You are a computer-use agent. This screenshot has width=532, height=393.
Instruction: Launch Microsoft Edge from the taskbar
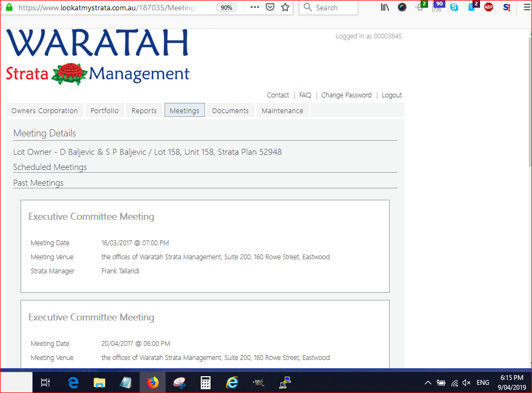73,383
